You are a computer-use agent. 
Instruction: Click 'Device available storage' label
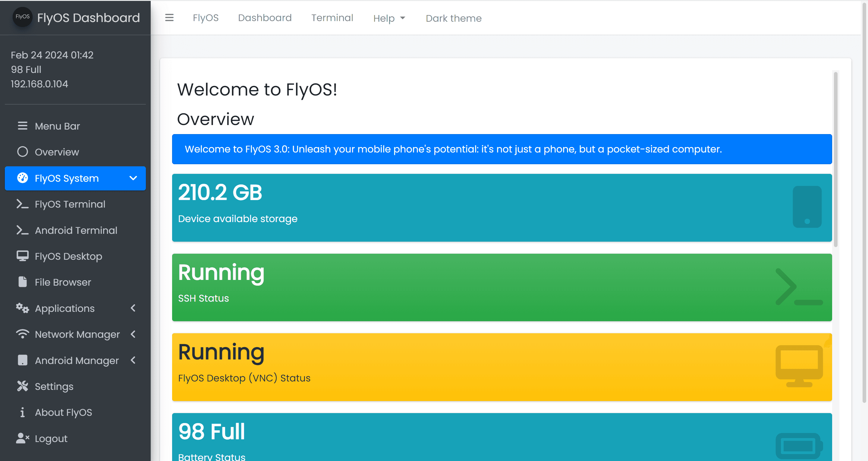click(x=237, y=219)
